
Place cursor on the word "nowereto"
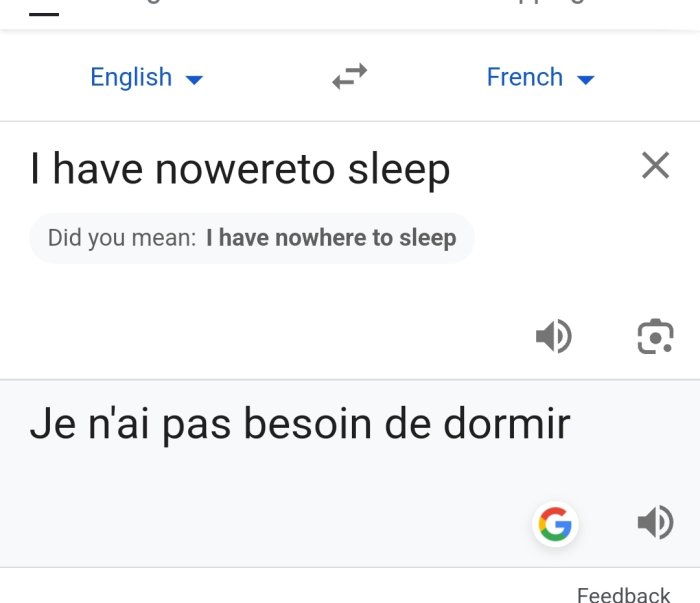coord(245,170)
